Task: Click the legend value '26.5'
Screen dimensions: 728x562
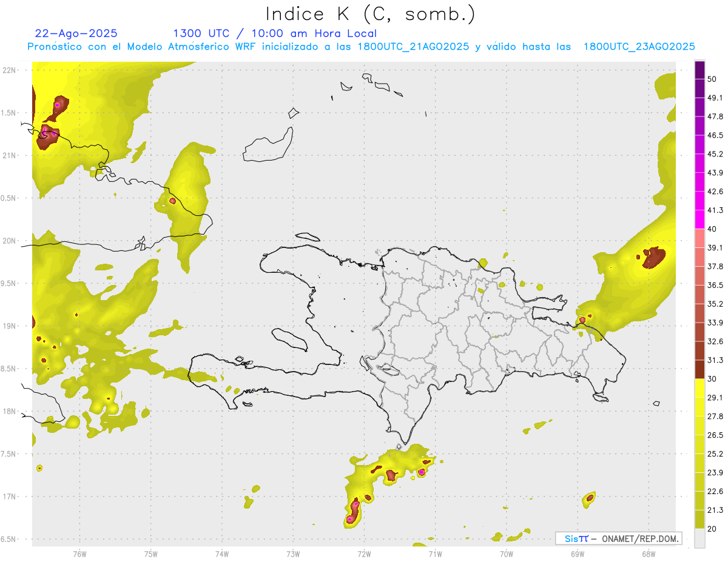Action: 715,435
